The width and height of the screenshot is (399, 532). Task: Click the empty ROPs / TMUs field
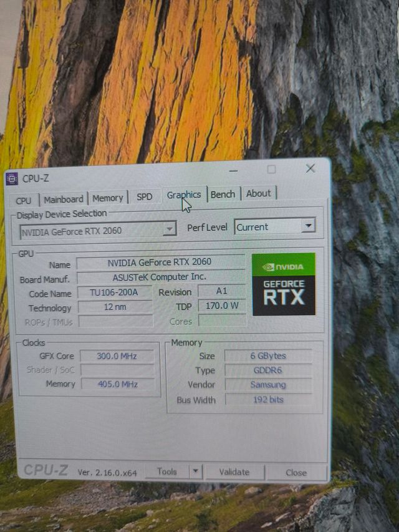tap(115, 321)
